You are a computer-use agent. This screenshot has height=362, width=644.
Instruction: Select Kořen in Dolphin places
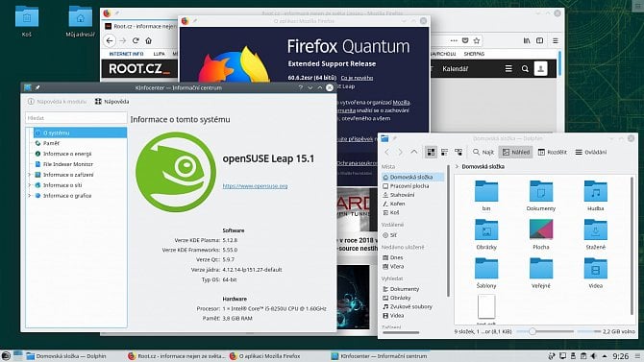tap(393, 204)
